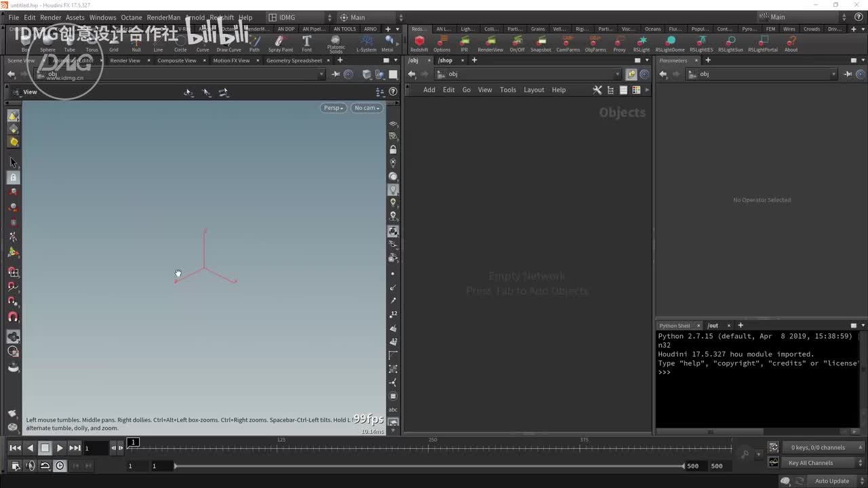This screenshot has width=868, height=488.
Task: Open viewport help question mark icon
Action: tap(393, 91)
